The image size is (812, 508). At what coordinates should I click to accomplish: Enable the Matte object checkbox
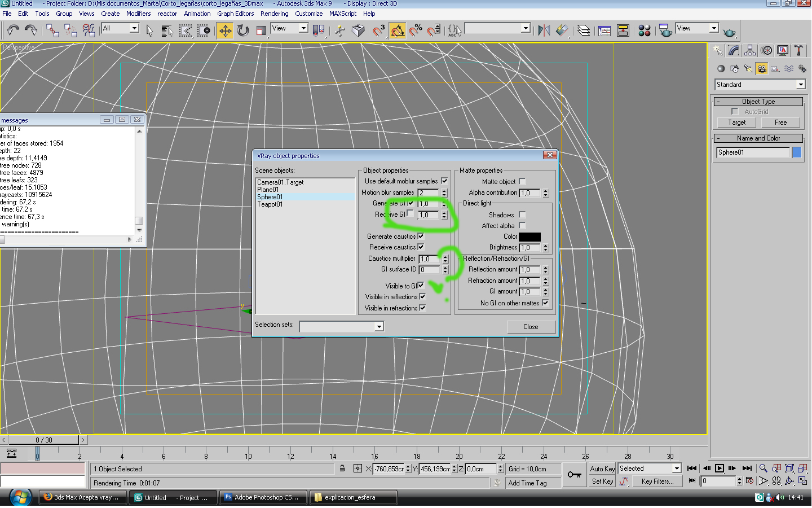522,182
